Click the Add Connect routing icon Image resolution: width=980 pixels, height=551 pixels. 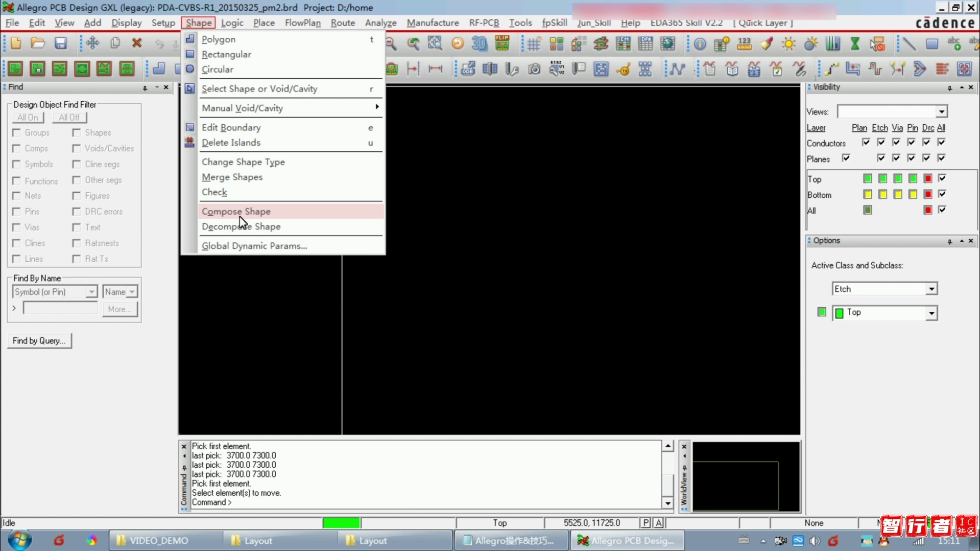point(831,68)
